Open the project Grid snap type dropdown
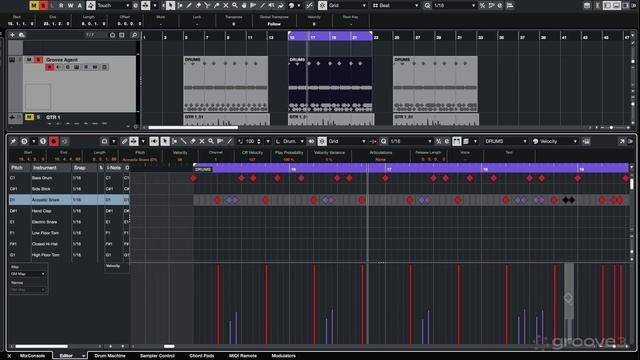 point(347,5)
